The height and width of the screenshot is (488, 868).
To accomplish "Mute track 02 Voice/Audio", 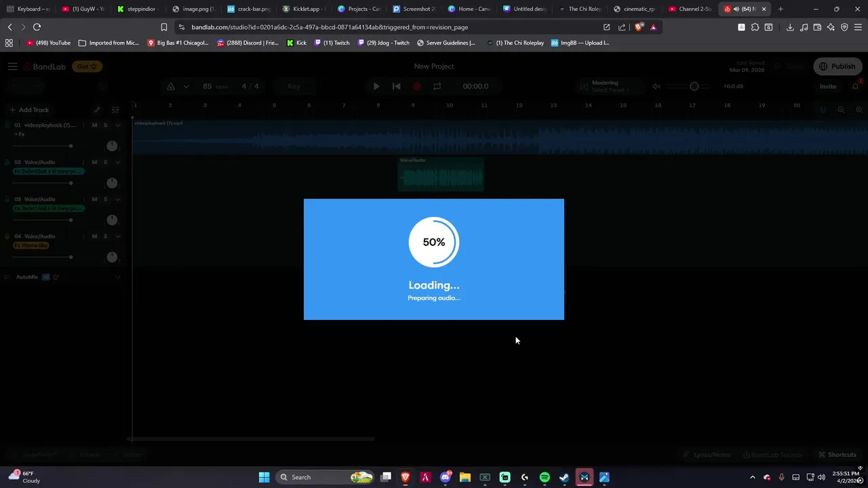I will [x=94, y=162].
